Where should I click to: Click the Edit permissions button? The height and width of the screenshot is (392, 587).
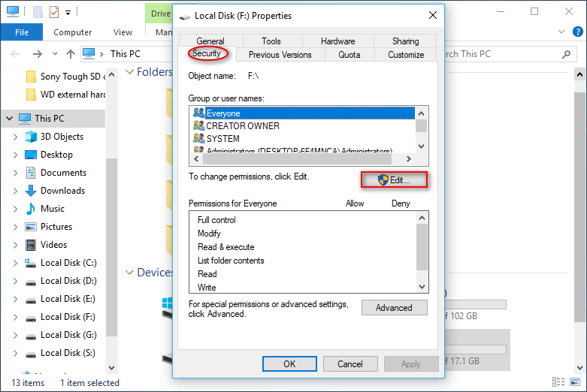coord(394,180)
